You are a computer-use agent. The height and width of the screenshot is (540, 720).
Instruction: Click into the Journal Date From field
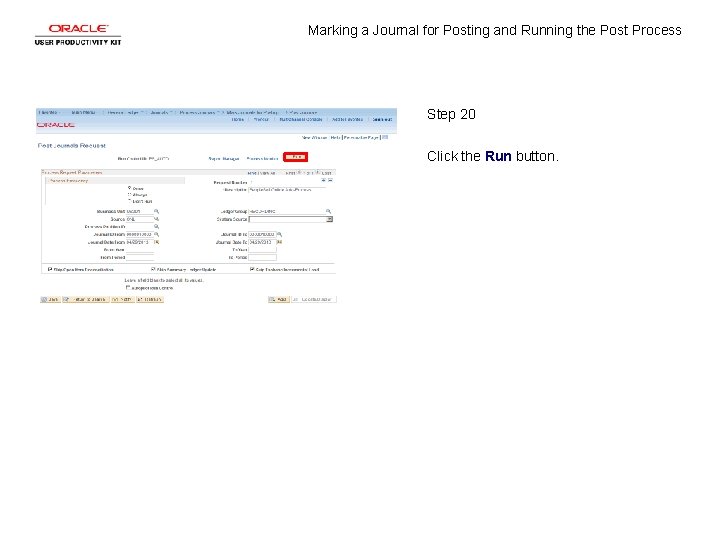[140, 242]
